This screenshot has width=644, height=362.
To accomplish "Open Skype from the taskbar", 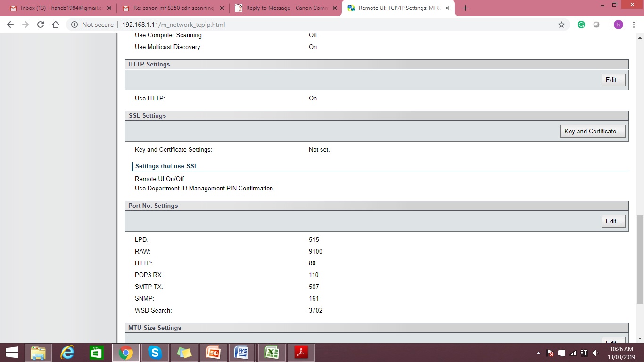I will (x=155, y=352).
